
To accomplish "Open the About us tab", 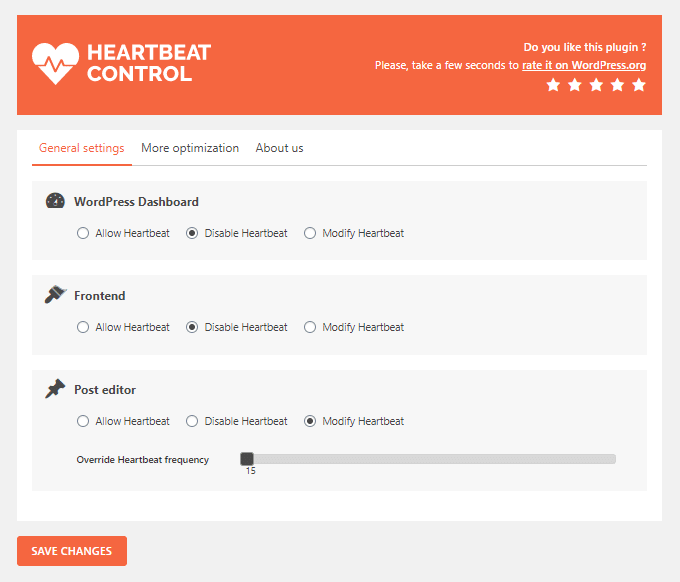I will [x=279, y=148].
